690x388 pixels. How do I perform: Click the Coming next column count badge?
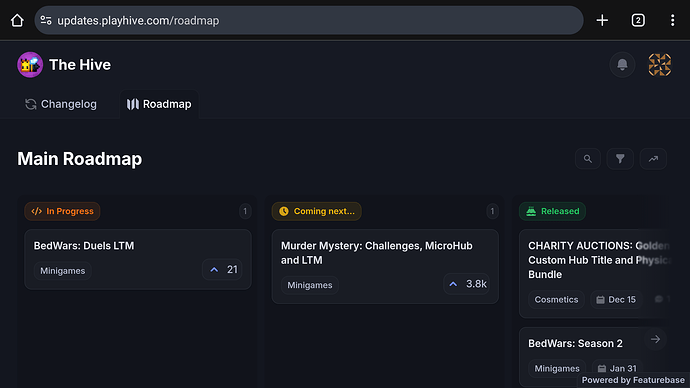[492, 212]
